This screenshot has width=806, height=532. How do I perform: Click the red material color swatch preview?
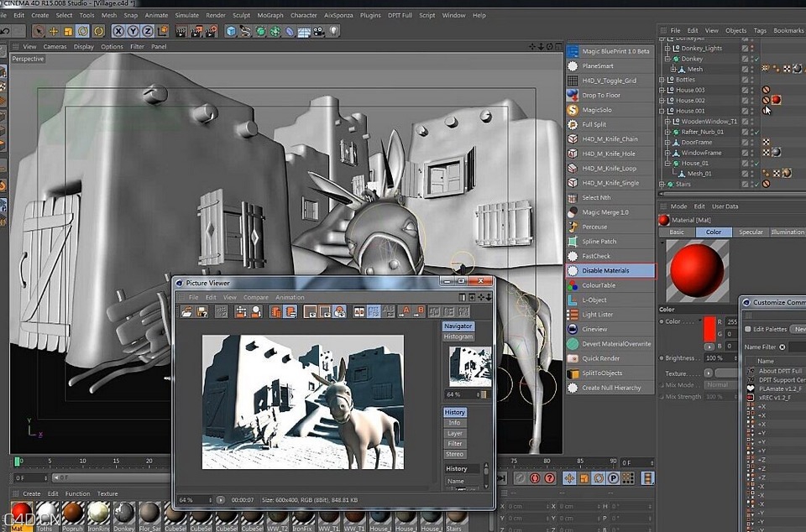(697, 269)
